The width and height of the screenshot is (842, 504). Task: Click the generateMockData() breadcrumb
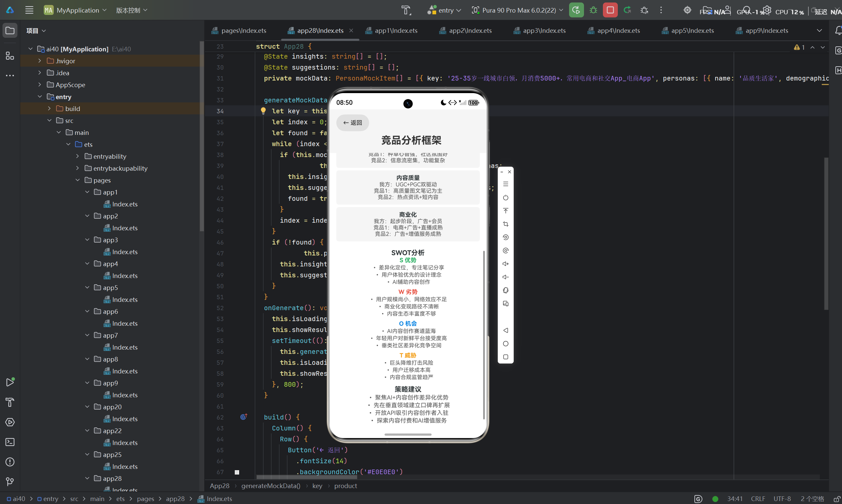[271, 486]
